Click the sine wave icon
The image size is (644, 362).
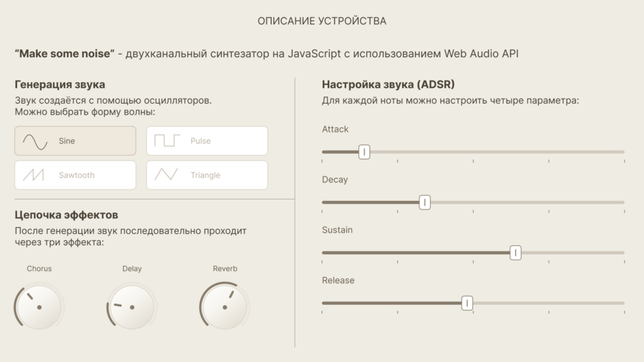pyautogui.click(x=35, y=142)
